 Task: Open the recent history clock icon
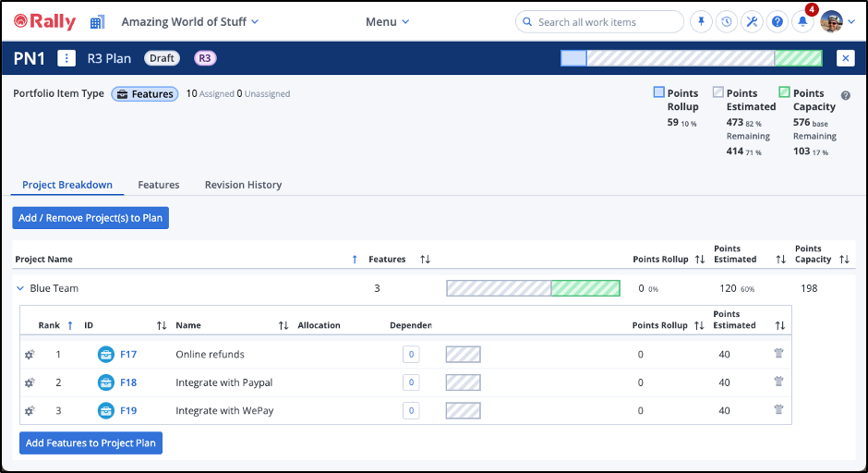(727, 22)
